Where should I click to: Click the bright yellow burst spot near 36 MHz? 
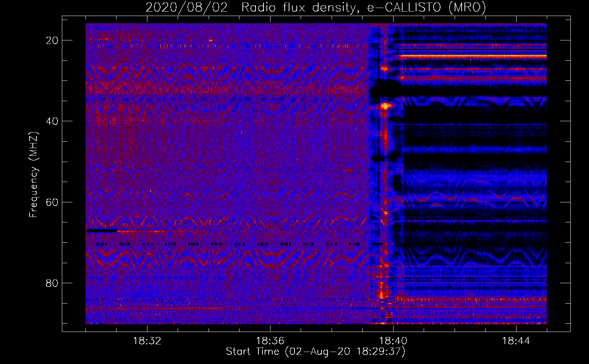pos(386,106)
